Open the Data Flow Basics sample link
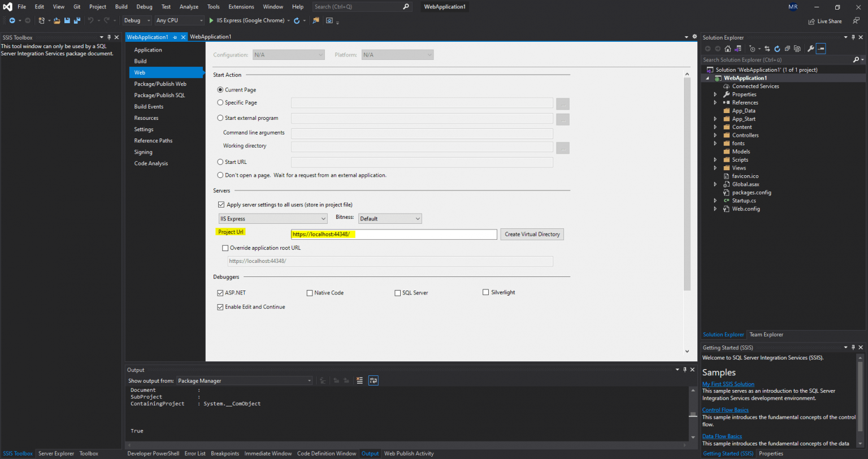The width and height of the screenshot is (868, 459). [x=722, y=436]
